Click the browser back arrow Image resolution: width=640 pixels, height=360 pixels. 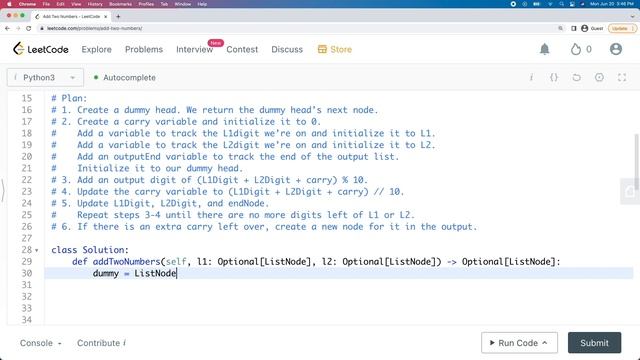pyautogui.click(x=7, y=28)
